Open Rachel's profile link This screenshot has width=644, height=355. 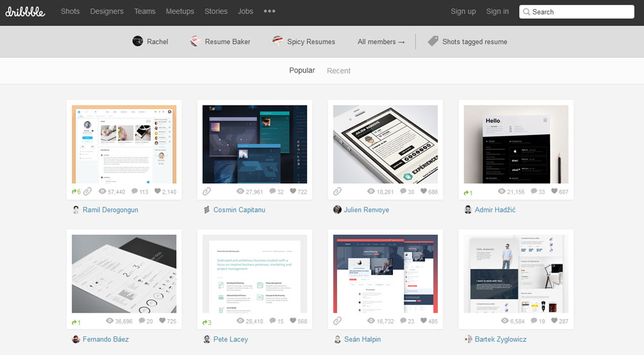pyautogui.click(x=157, y=41)
